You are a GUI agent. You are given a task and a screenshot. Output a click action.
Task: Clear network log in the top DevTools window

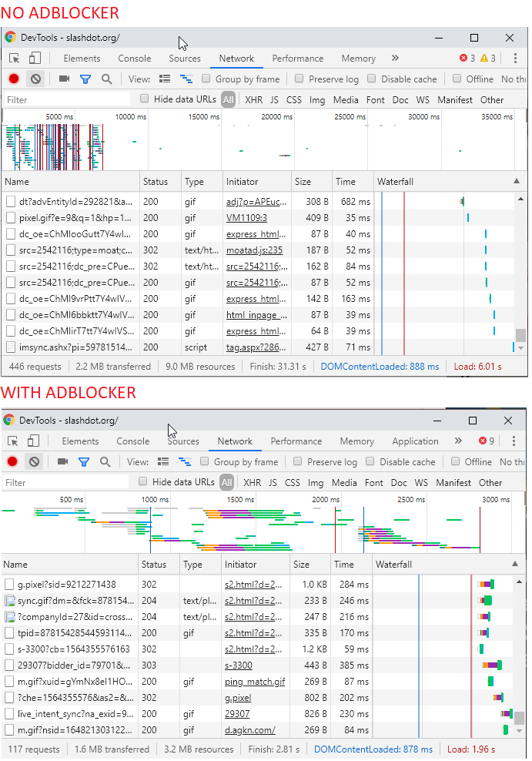tap(35, 79)
